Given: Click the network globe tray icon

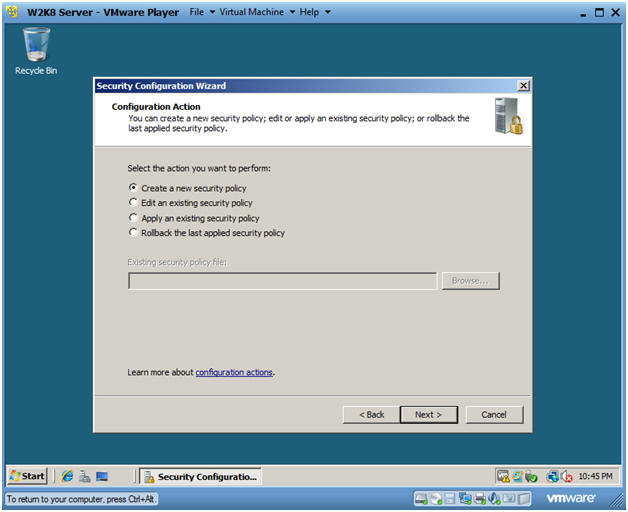Looking at the screenshot, I should point(553,476).
